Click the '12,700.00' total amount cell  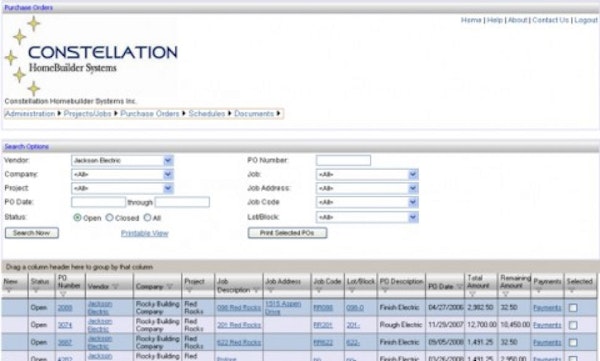(x=481, y=325)
